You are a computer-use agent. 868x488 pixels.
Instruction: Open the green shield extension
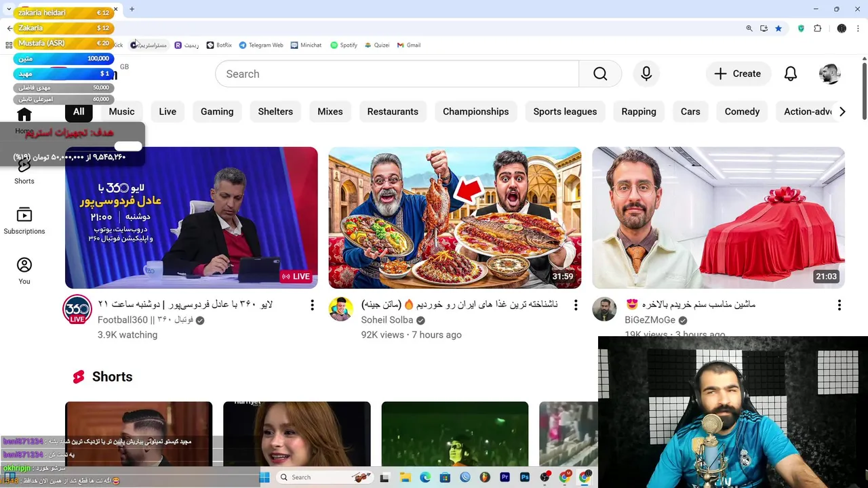pos(801,28)
